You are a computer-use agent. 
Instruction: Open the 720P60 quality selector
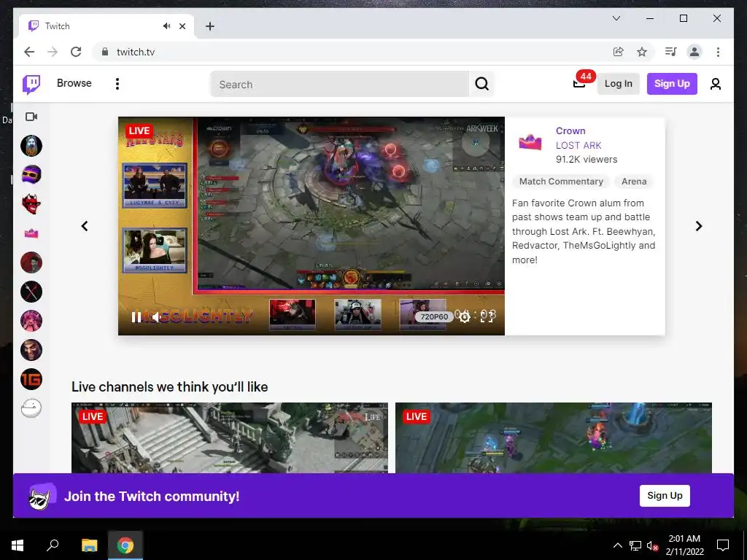pos(434,316)
